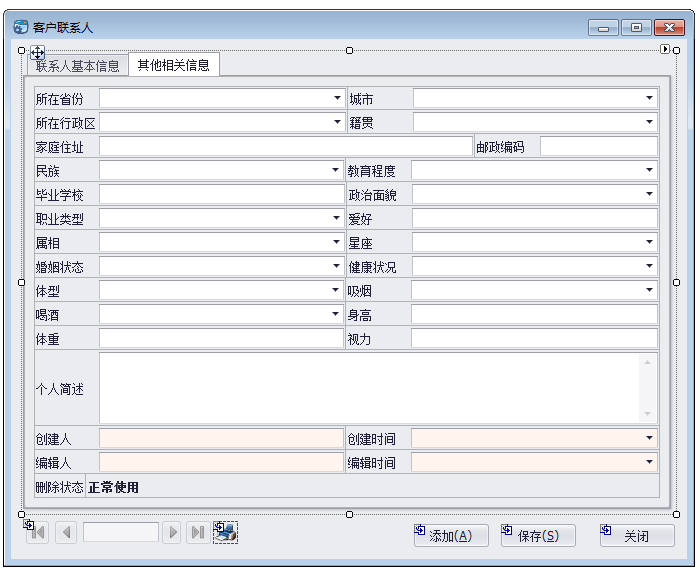Open the 编辑时间 date dropdown
The height and width of the screenshot is (572, 700).
tap(649, 462)
